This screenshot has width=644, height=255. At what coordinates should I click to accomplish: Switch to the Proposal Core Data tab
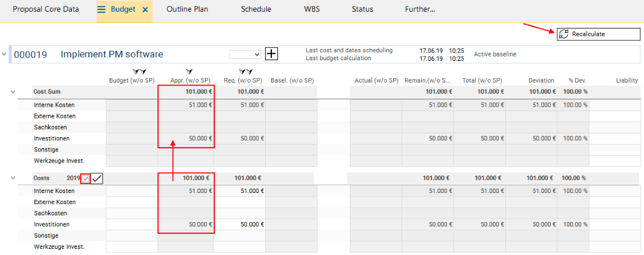pyautogui.click(x=46, y=9)
